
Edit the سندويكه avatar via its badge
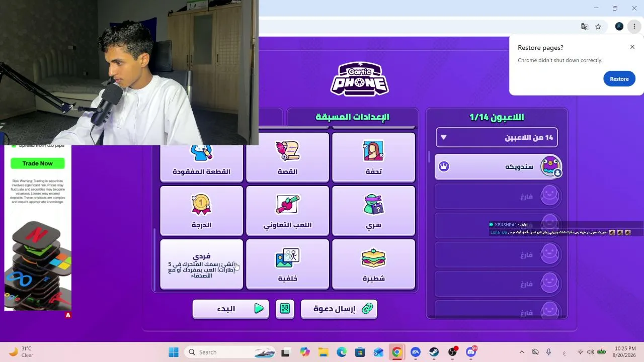point(557,172)
